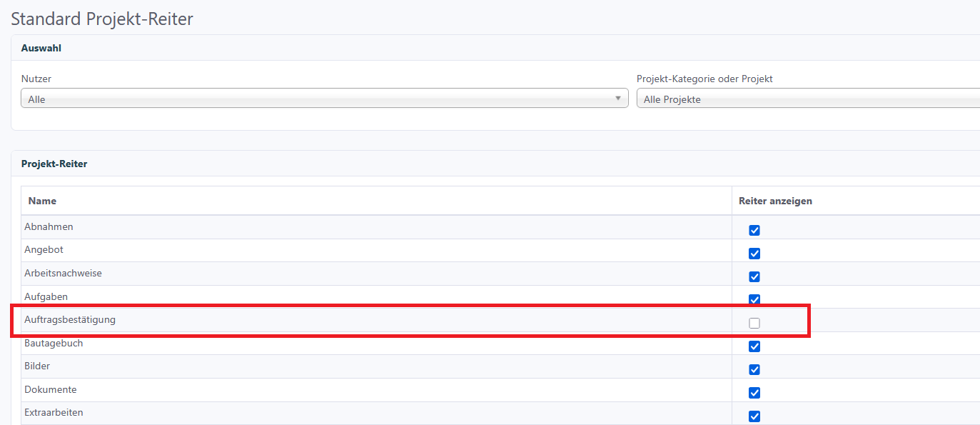Screen dimensions: 980x425
Task: Open the Nutzer dropdown showing Alle
Action: click(325, 99)
